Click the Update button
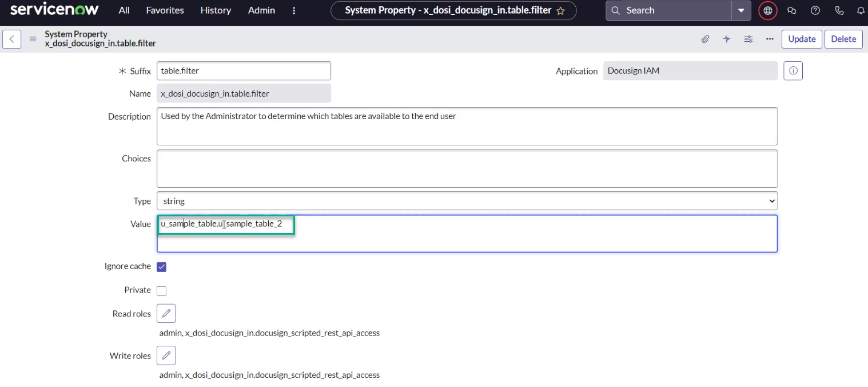 tap(802, 39)
